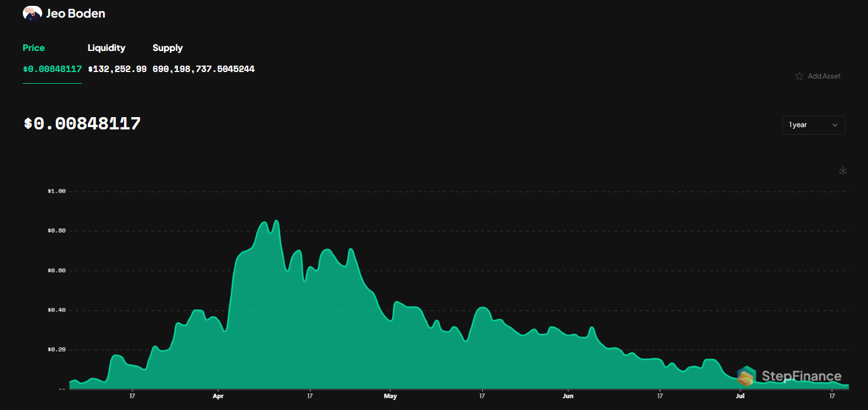Click the Supply figure 690,198,737.5045244
The width and height of the screenshot is (868, 410).
(x=203, y=69)
